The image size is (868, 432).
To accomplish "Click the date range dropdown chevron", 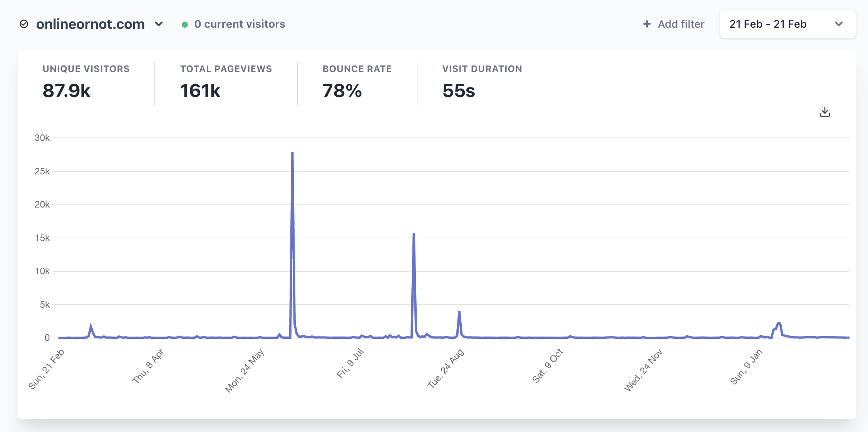I will [x=839, y=24].
